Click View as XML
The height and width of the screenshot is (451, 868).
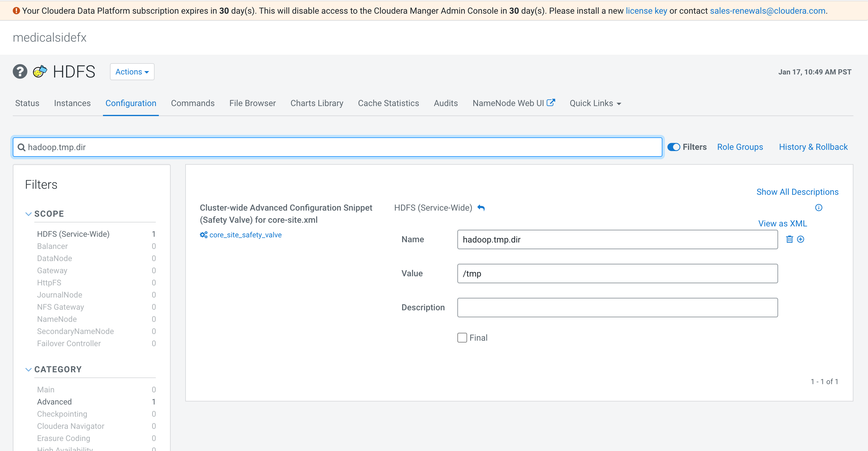tap(782, 223)
